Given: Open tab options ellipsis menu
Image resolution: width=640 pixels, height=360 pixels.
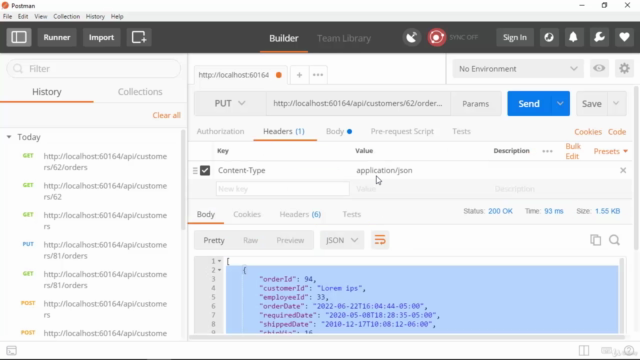Looking at the screenshot, I should click(x=318, y=75).
